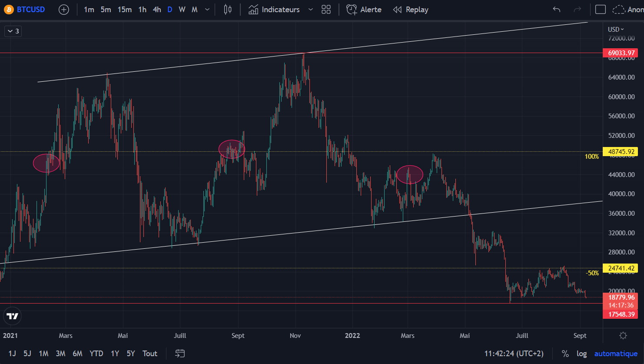Click the 2021 label on time axis
Viewport: 644px width, 364px height.
pyautogui.click(x=10, y=336)
